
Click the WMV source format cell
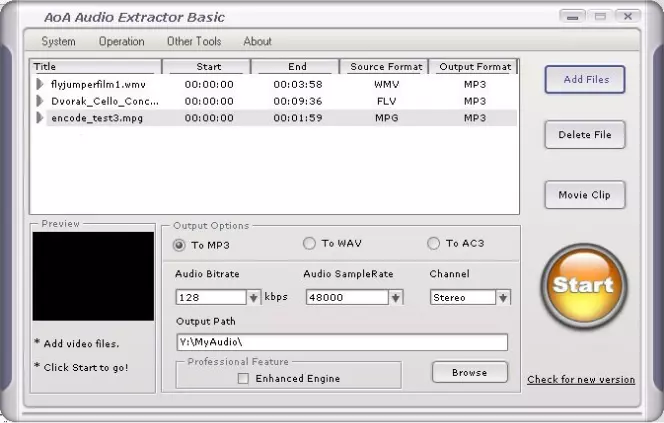coord(387,84)
